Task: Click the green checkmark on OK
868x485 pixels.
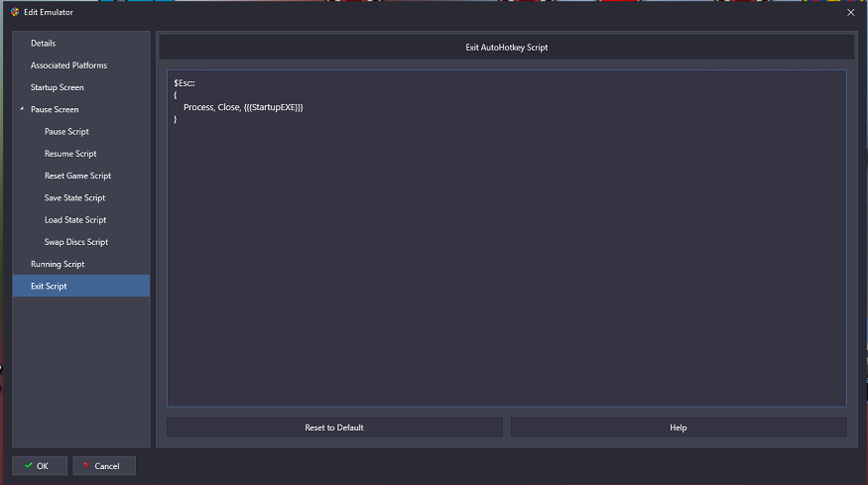Action: point(29,465)
